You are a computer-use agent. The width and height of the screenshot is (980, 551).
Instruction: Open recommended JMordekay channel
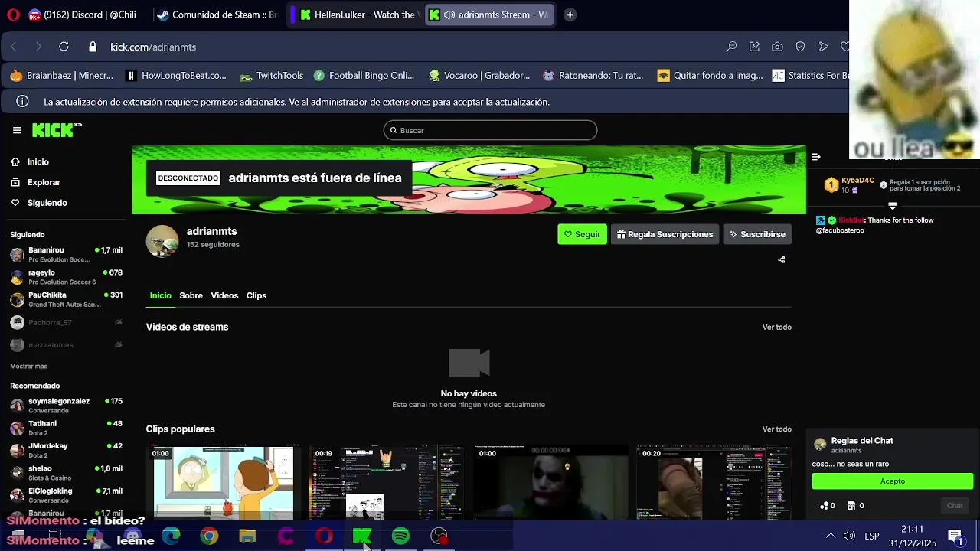[66, 450]
